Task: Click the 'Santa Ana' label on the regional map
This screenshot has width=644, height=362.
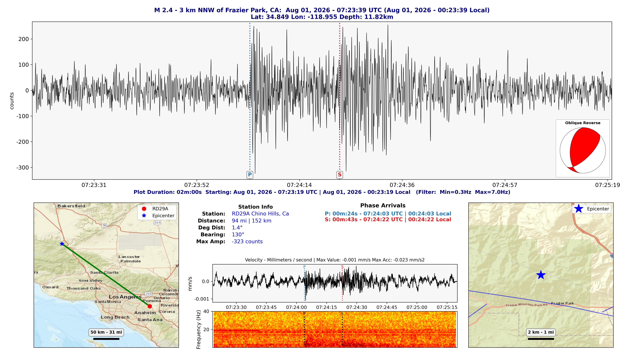Action: tap(150, 320)
